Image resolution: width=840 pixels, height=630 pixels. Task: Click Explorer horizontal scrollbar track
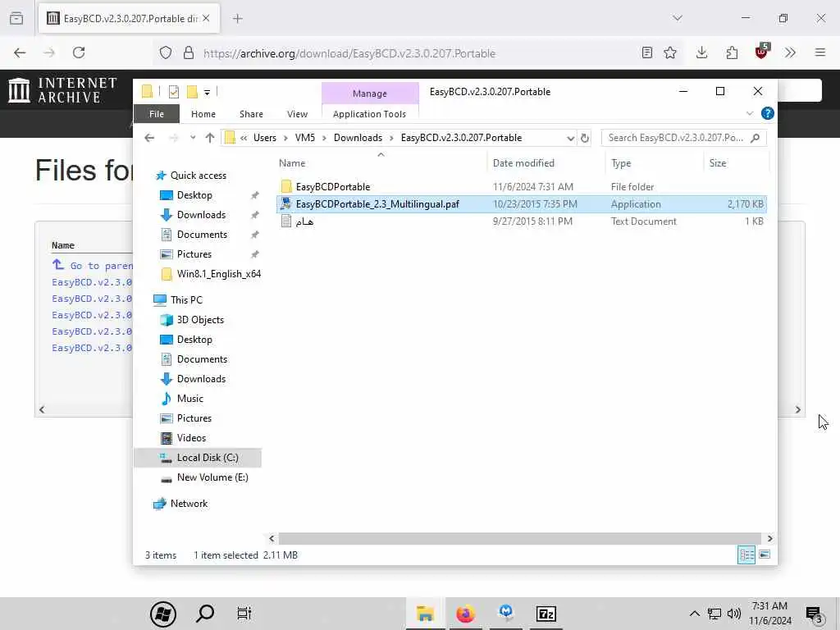tap(519, 538)
